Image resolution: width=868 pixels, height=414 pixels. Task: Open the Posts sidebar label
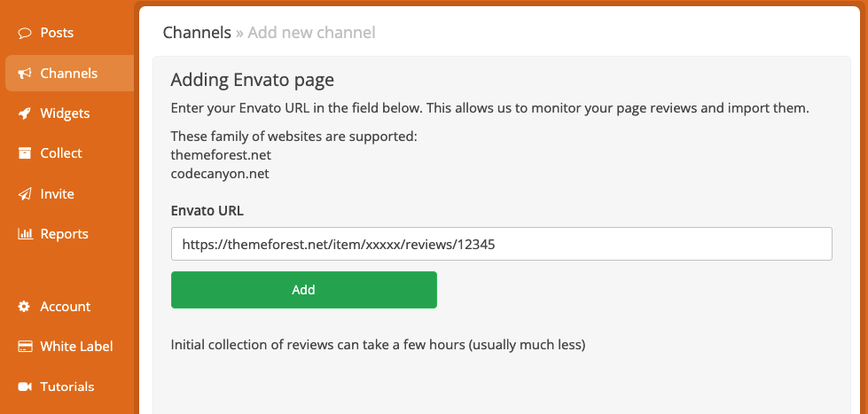point(57,33)
